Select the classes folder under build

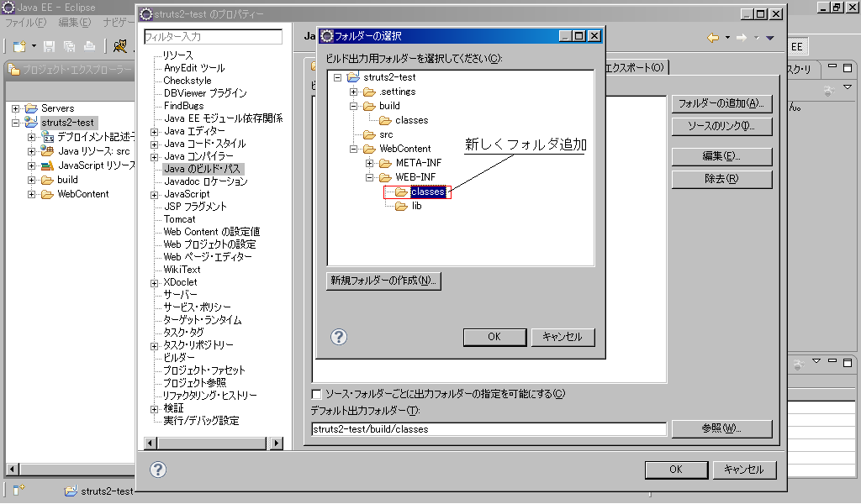coord(411,120)
